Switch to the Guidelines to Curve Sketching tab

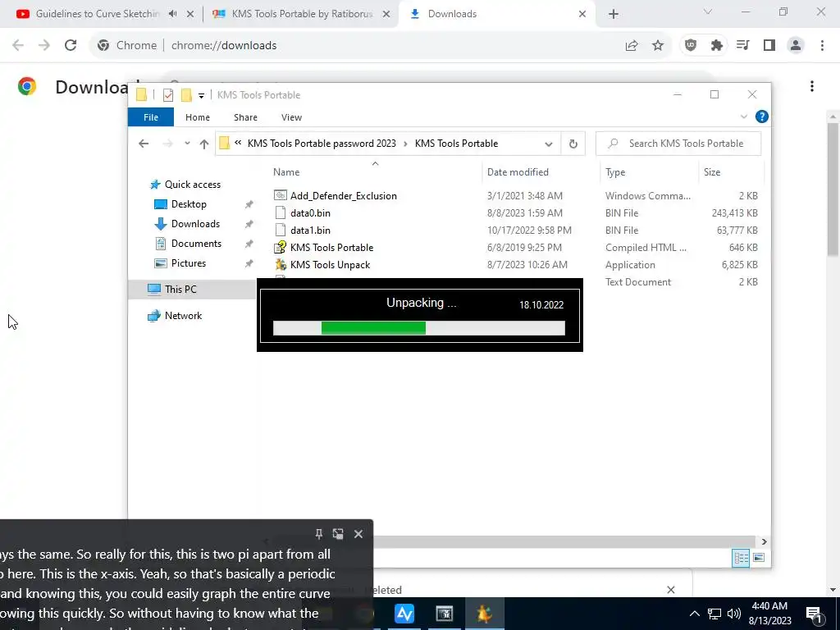(x=97, y=15)
